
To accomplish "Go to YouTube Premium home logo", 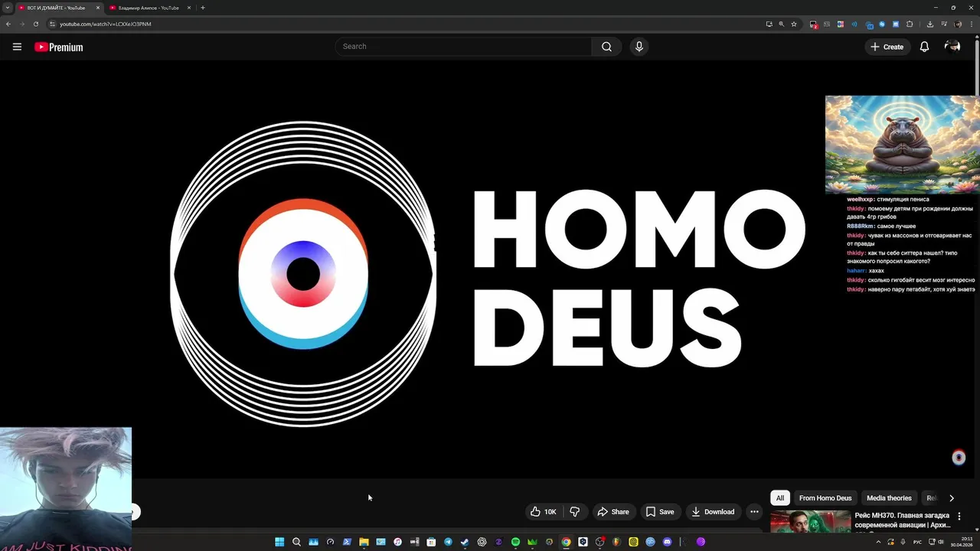I will (x=58, y=47).
